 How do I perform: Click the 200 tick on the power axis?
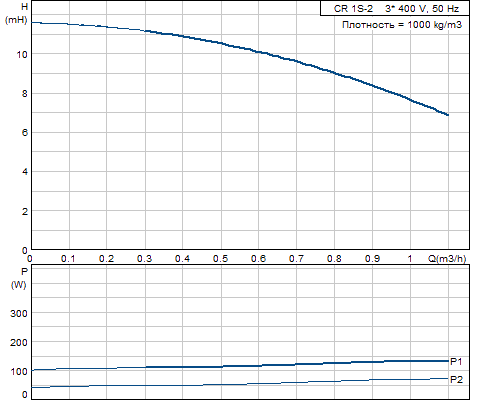(19, 342)
